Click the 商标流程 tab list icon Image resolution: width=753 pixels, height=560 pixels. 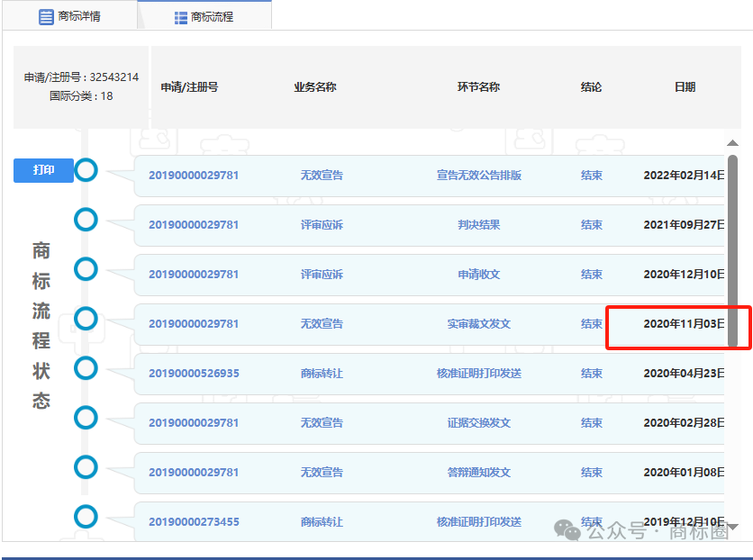pos(180,18)
